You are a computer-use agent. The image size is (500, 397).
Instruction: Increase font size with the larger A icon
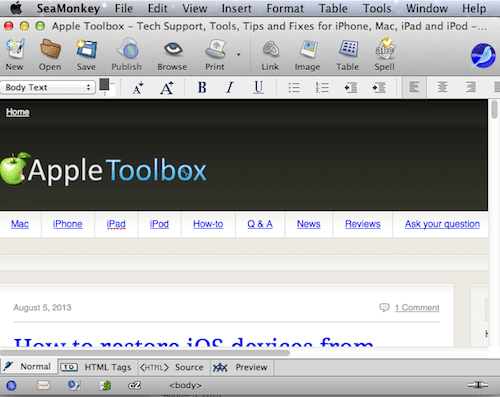point(167,88)
